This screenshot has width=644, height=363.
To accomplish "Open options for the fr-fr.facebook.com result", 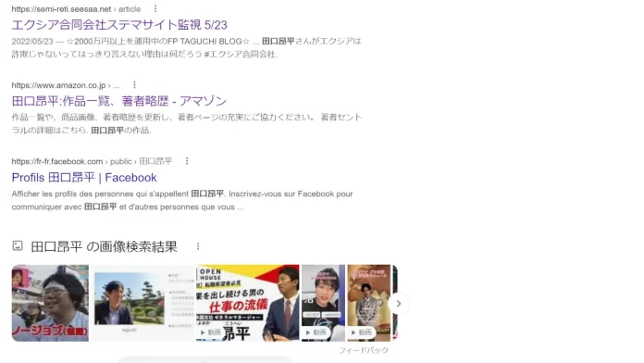I will click(x=187, y=161).
